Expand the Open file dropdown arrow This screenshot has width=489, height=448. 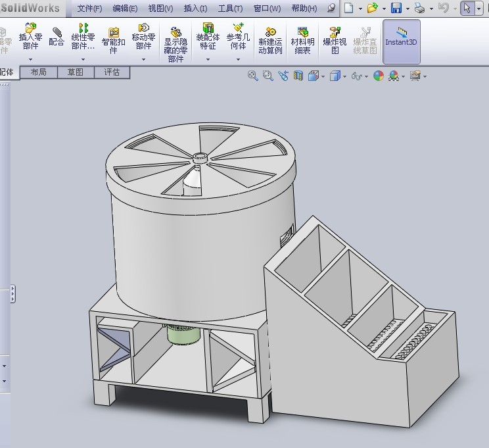pos(384,9)
